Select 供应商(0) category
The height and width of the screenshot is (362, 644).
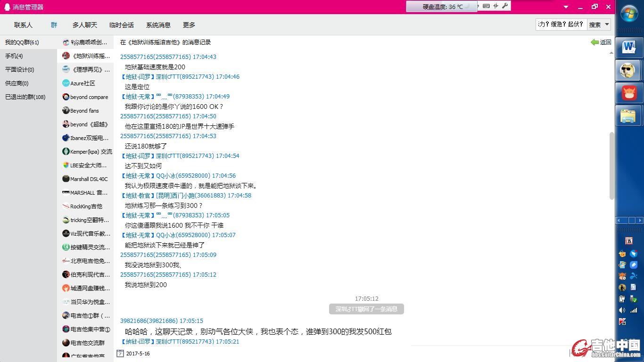(x=29, y=83)
